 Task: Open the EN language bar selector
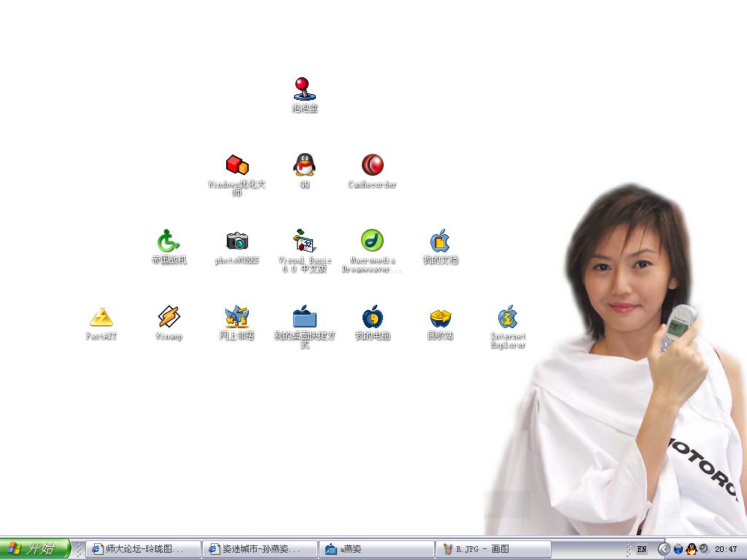pos(641,549)
